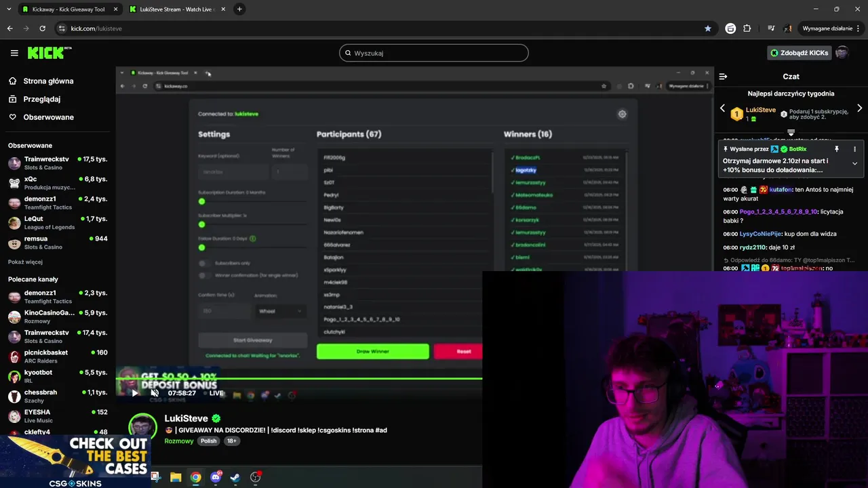Click the stream progress bar
The width and height of the screenshot is (868, 488).
click(299, 378)
